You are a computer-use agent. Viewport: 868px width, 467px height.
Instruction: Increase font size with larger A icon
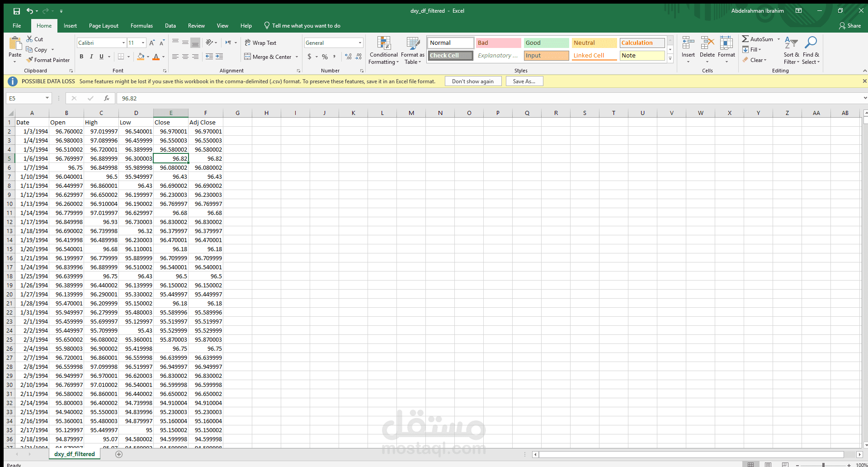(152, 43)
